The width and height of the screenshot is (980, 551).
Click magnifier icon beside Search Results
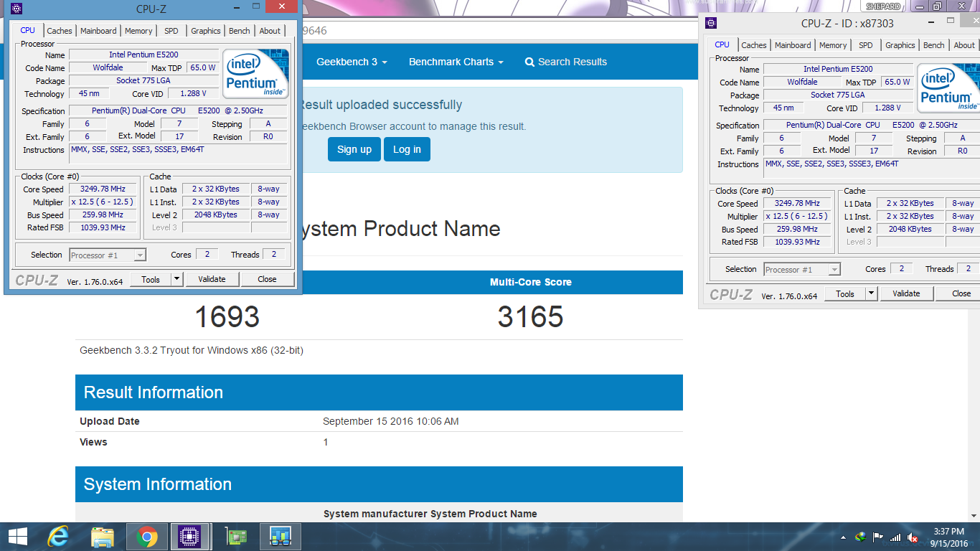click(x=529, y=62)
